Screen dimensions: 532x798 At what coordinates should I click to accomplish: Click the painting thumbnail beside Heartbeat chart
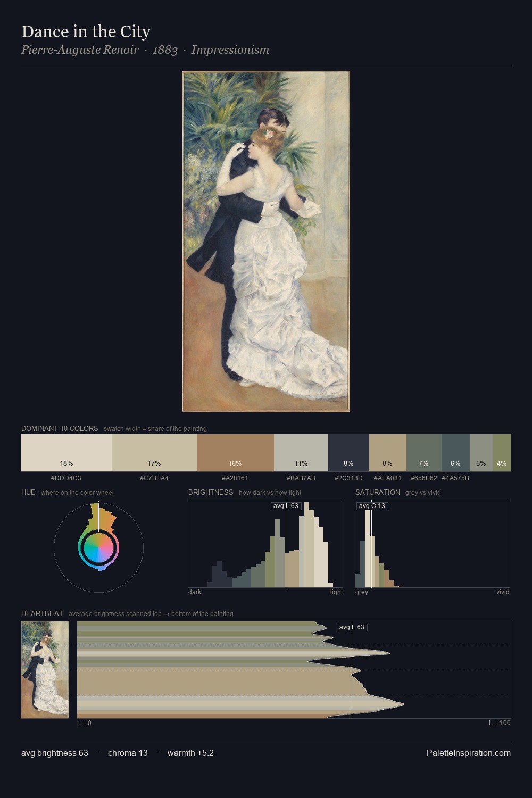[45, 670]
